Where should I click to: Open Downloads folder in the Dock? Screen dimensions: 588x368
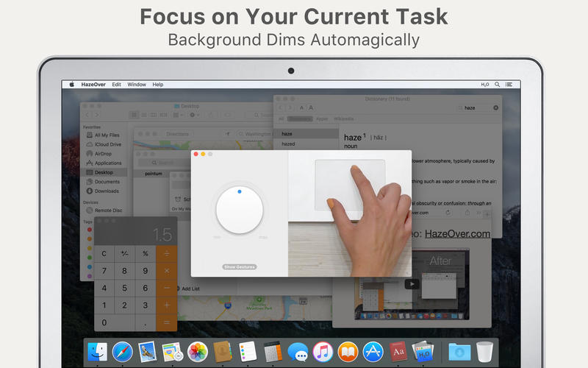point(460,353)
